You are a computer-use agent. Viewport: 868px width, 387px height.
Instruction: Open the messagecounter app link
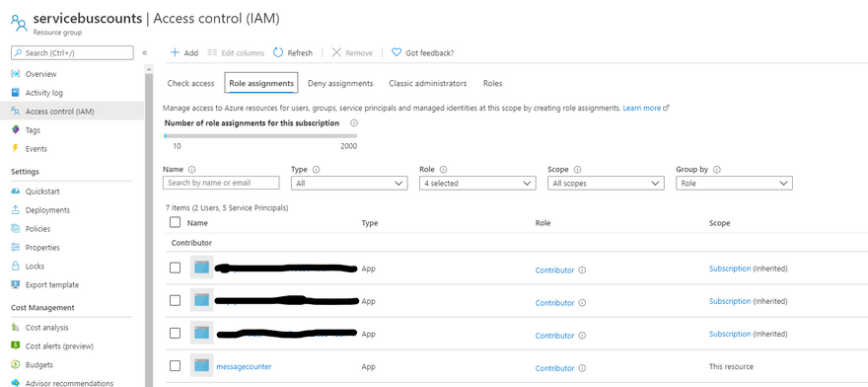pos(244,366)
